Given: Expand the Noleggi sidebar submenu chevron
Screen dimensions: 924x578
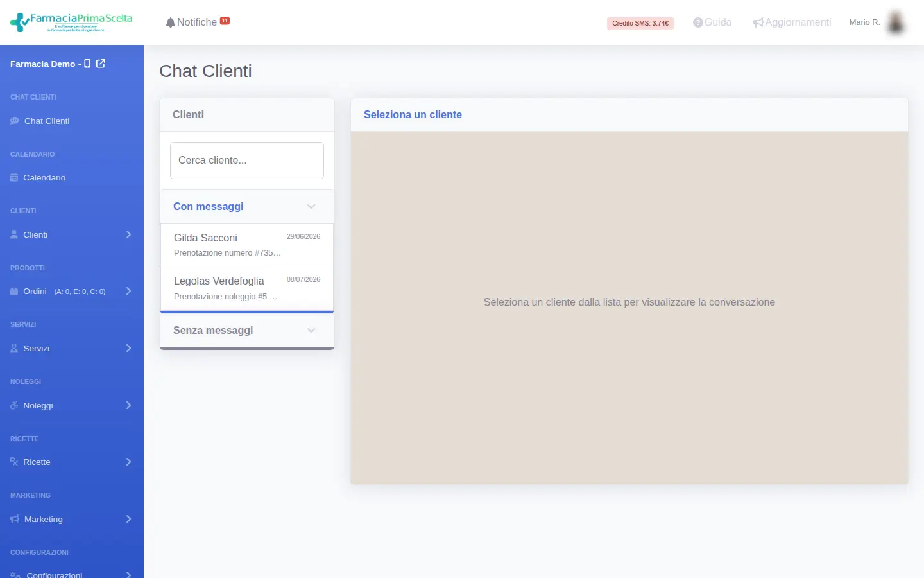Looking at the screenshot, I should 128,405.
